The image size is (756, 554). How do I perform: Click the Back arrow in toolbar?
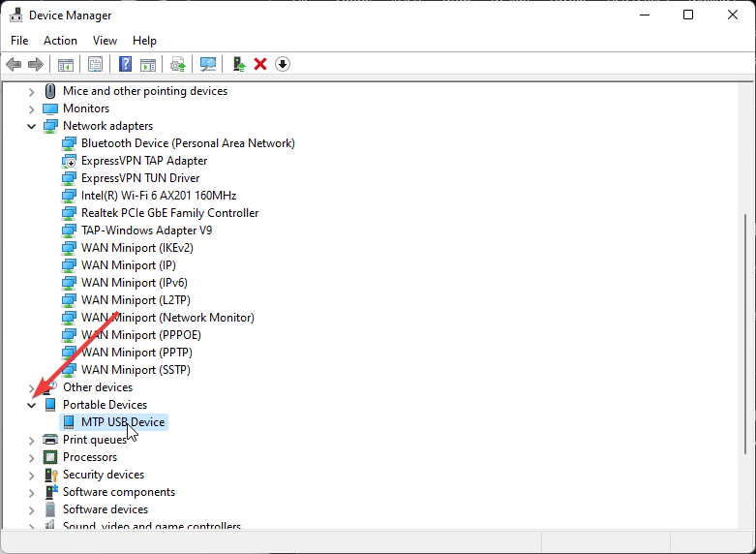click(14, 64)
